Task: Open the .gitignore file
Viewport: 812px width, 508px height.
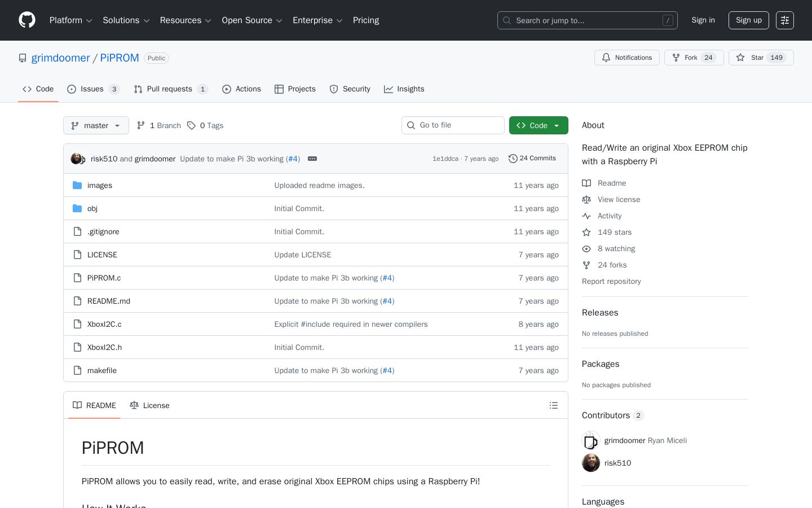Action: [103, 231]
